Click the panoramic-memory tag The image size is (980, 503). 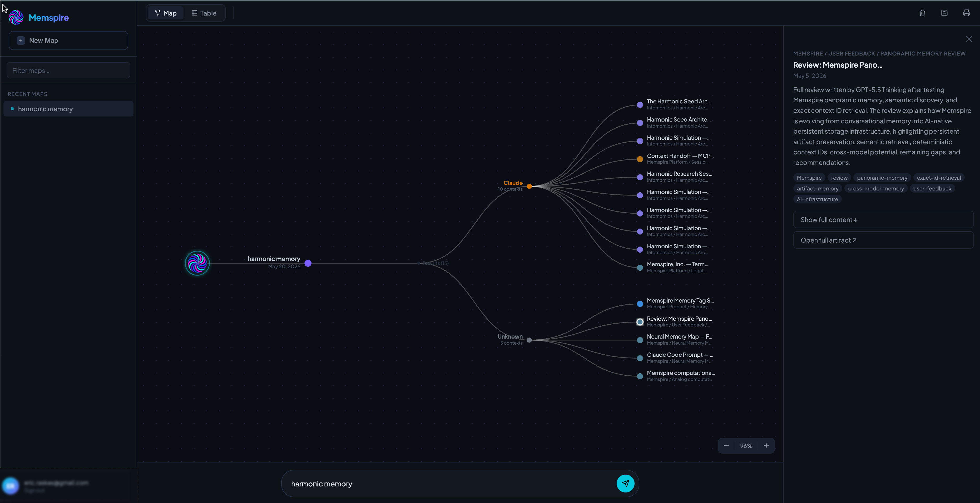[882, 178]
